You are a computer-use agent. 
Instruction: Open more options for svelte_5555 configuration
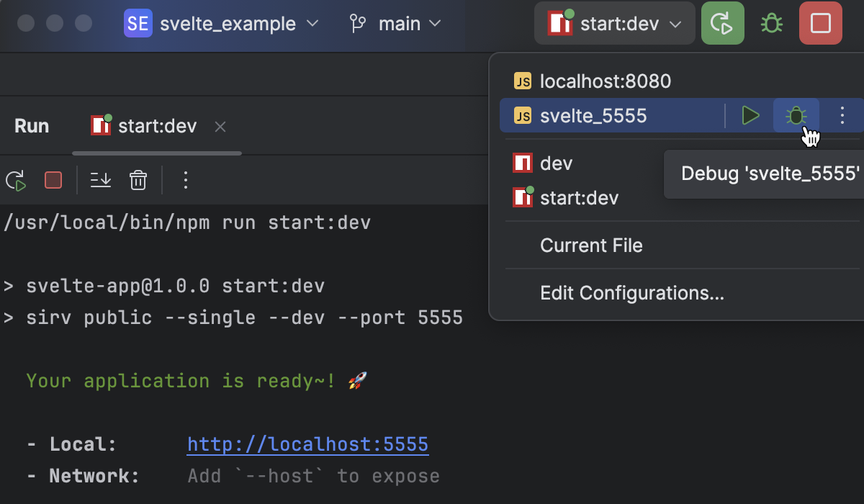[842, 115]
